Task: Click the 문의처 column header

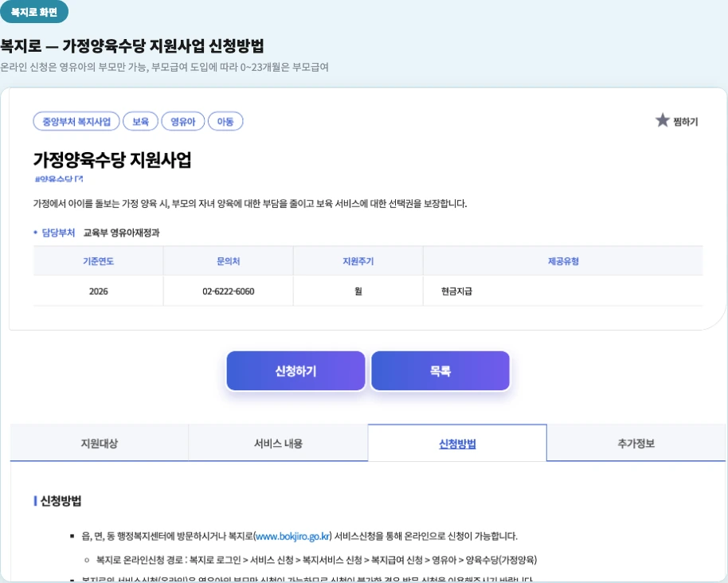Action: tap(229, 261)
